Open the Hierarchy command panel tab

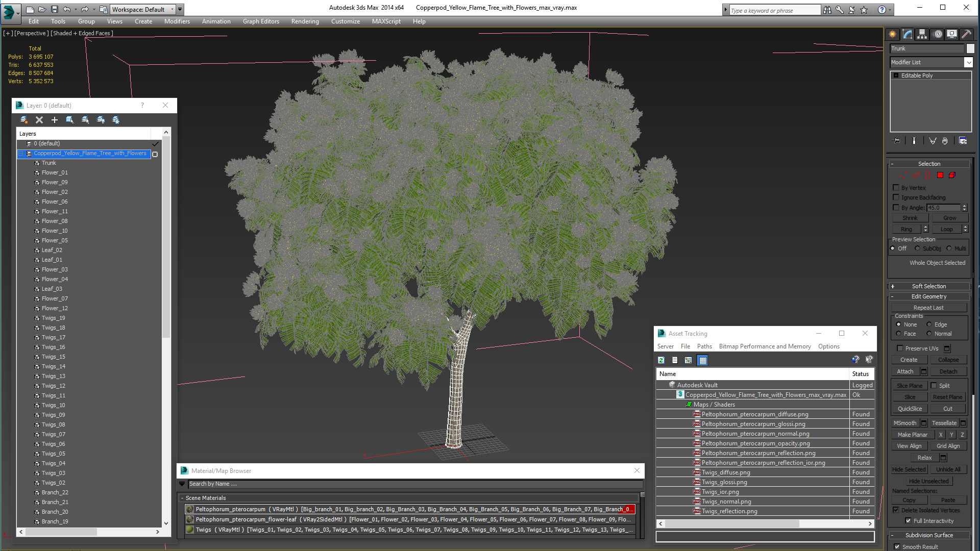[922, 34]
